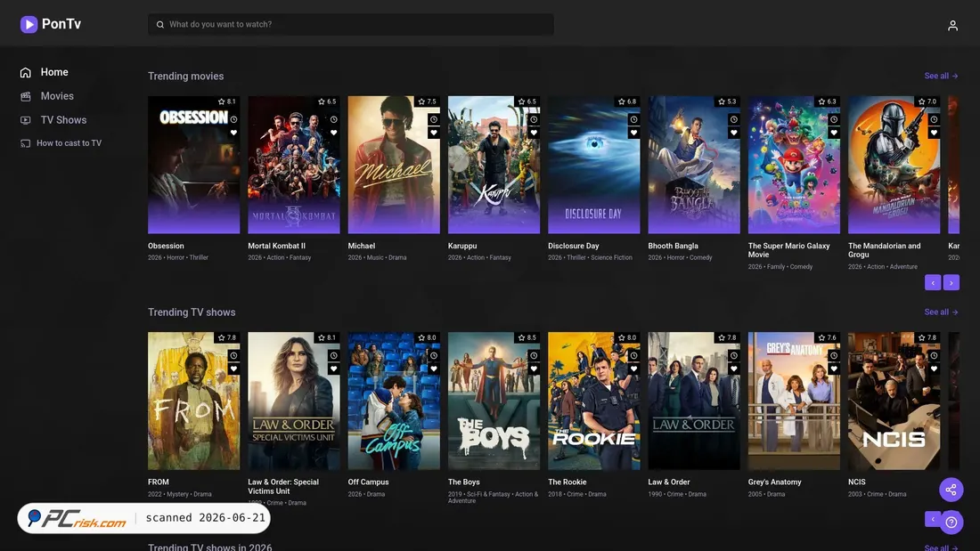Favorite Super Mario Galaxy Movie heart
Image resolution: width=980 pixels, height=551 pixels.
834,133
